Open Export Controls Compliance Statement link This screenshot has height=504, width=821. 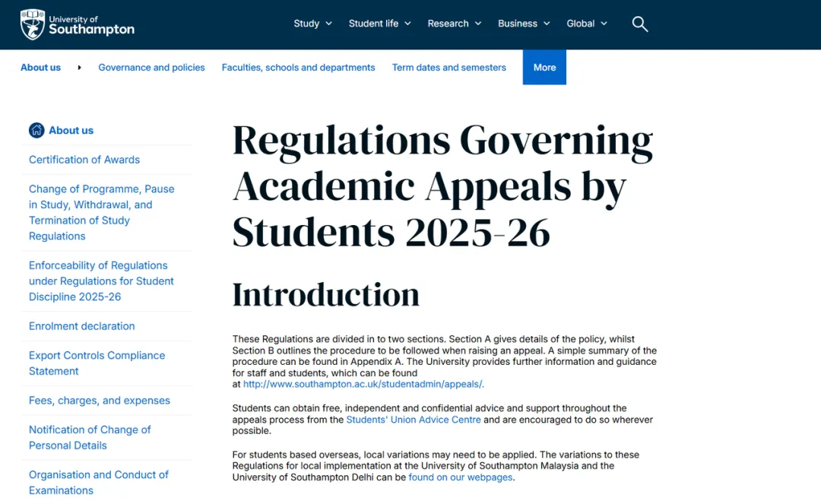97,363
